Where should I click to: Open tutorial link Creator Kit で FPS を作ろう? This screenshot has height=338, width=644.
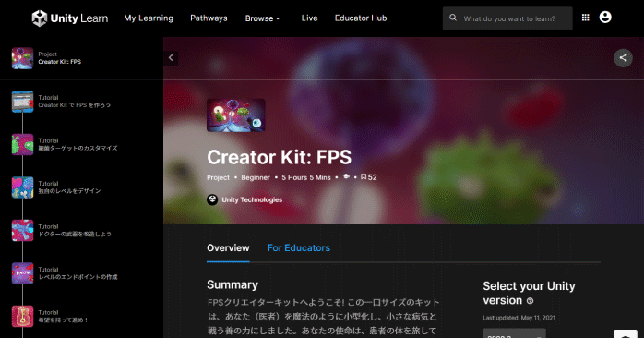[x=75, y=105]
